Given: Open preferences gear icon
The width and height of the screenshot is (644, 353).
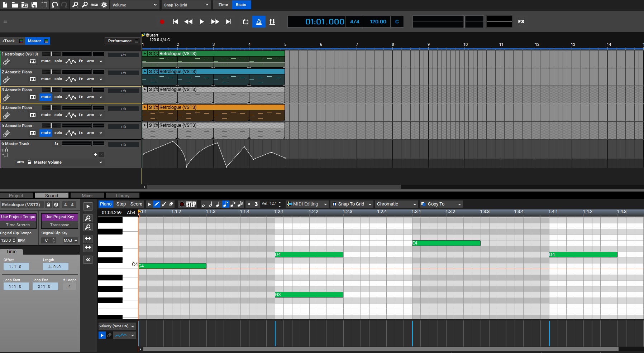Looking at the screenshot, I should coord(104,5).
